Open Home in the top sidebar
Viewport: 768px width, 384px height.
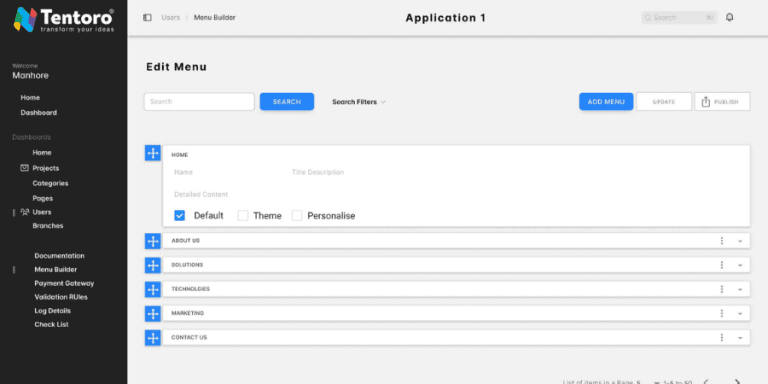point(30,97)
